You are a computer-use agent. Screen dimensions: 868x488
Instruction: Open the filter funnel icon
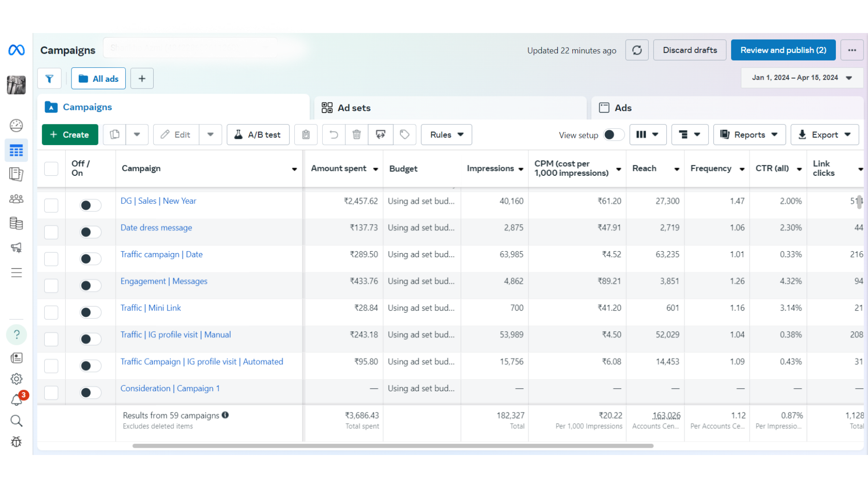[x=49, y=79]
